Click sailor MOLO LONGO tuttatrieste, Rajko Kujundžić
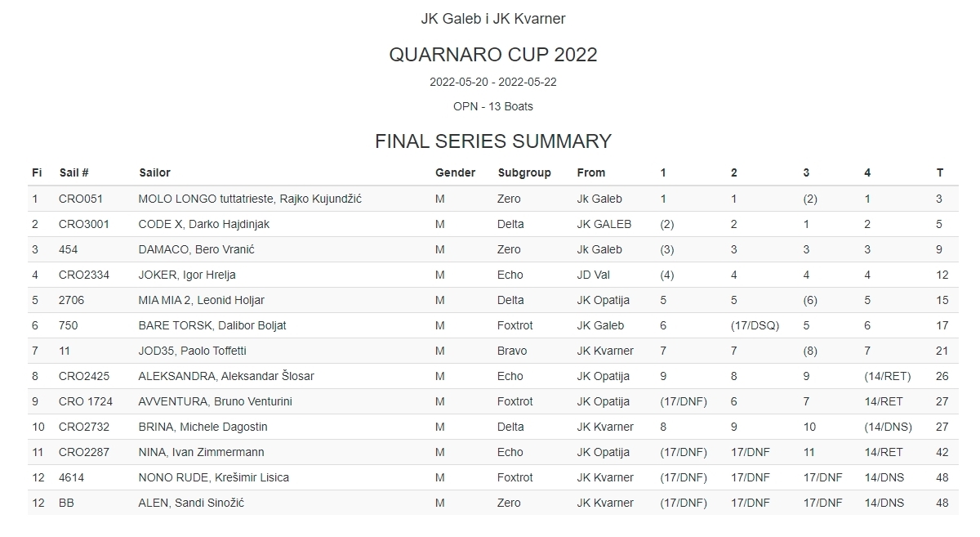This screenshot has width=980, height=537. [x=250, y=199]
